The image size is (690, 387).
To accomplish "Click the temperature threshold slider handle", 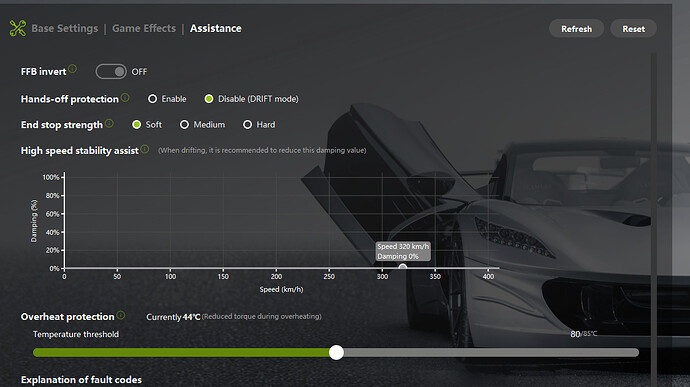I will pos(336,352).
